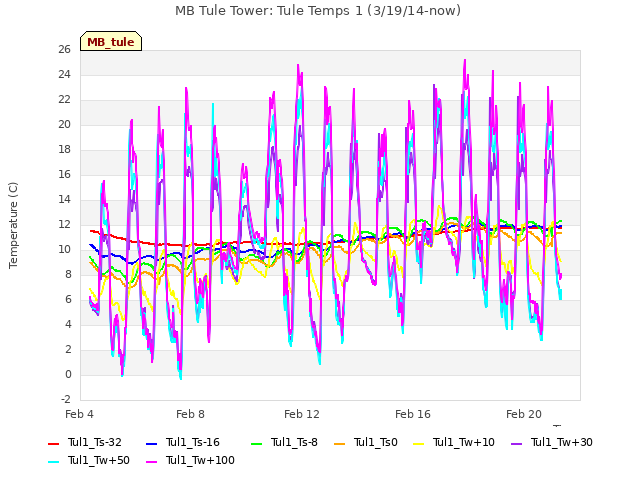Click the Feb 12 x-axis tick label
The image size is (640, 480).
(x=302, y=414)
